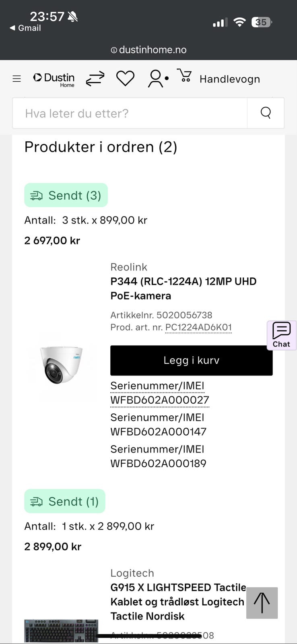The height and width of the screenshot is (644, 297).
Task: Open the Reolink P344 PoE-kamera product title
Action: [x=183, y=288]
